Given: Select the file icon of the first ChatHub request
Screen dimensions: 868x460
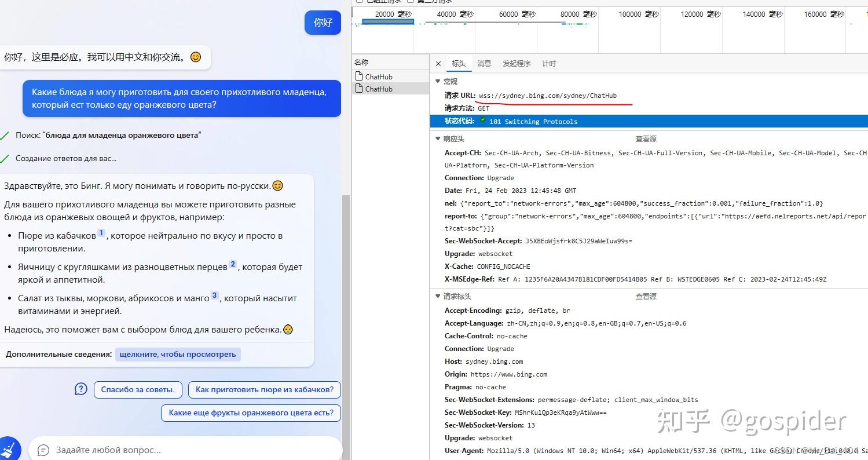Looking at the screenshot, I should click(x=360, y=76).
